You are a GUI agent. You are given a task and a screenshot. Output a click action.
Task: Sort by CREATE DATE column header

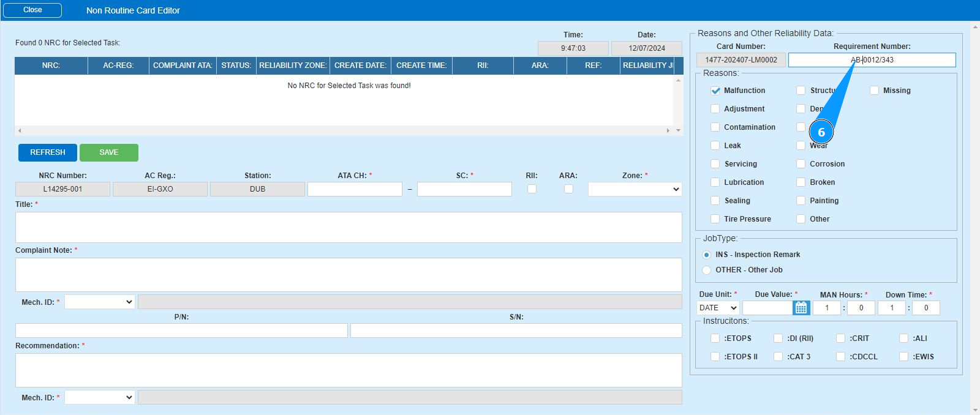click(x=360, y=65)
